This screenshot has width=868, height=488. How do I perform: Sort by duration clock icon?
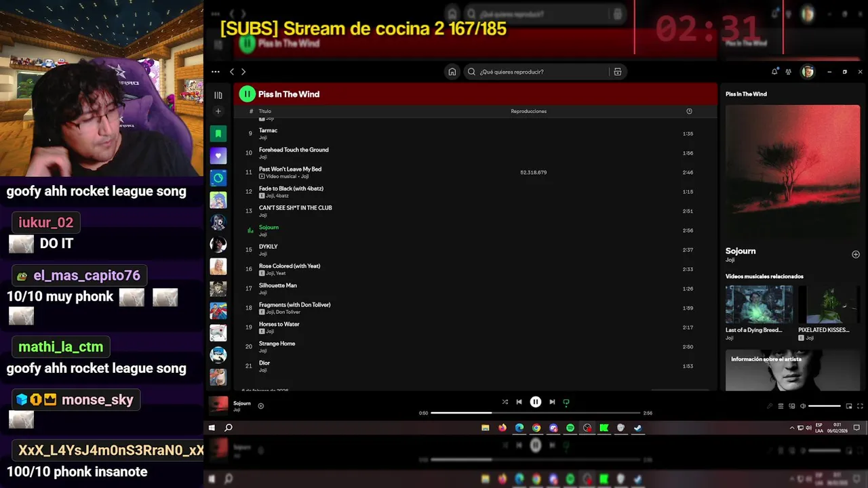(x=689, y=111)
